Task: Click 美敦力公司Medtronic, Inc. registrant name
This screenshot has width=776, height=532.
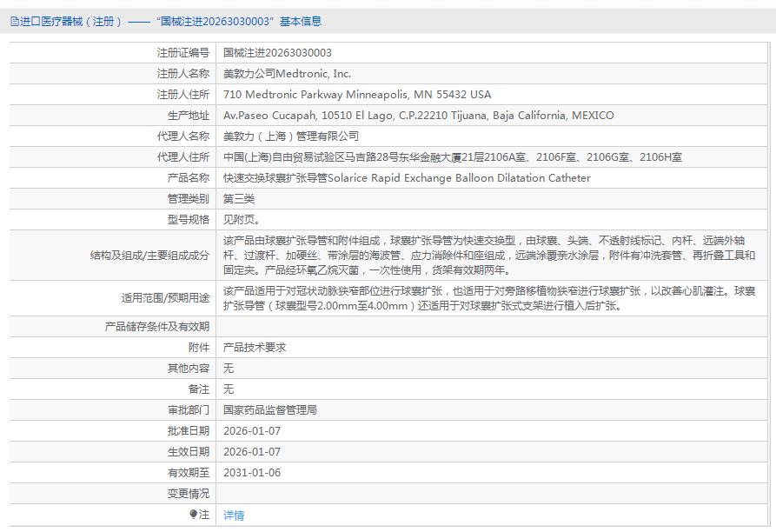Action: [287, 74]
